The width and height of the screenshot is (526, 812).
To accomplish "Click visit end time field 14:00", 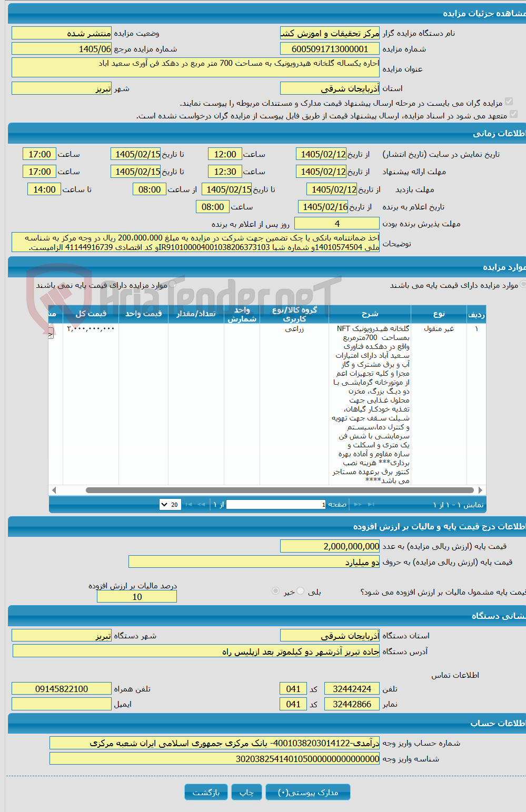I will 44,189.
